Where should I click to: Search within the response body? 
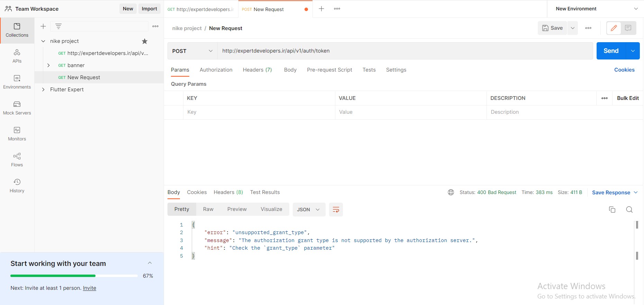point(629,210)
